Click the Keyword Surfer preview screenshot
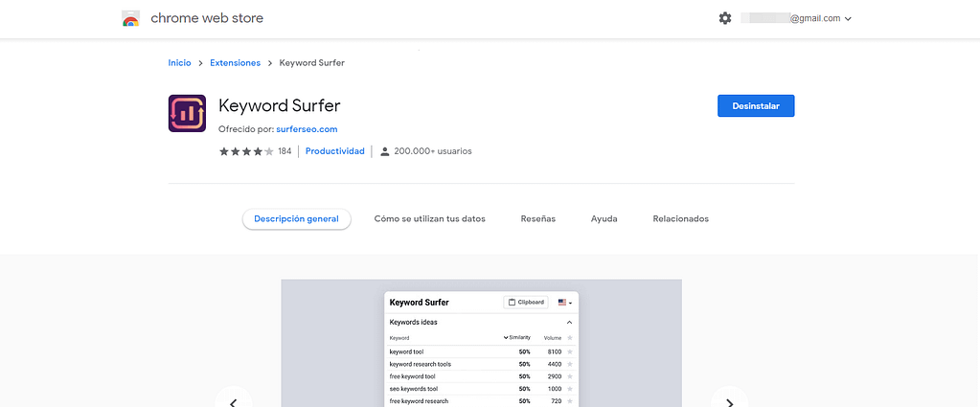980x407 pixels. [x=481, y=343]
